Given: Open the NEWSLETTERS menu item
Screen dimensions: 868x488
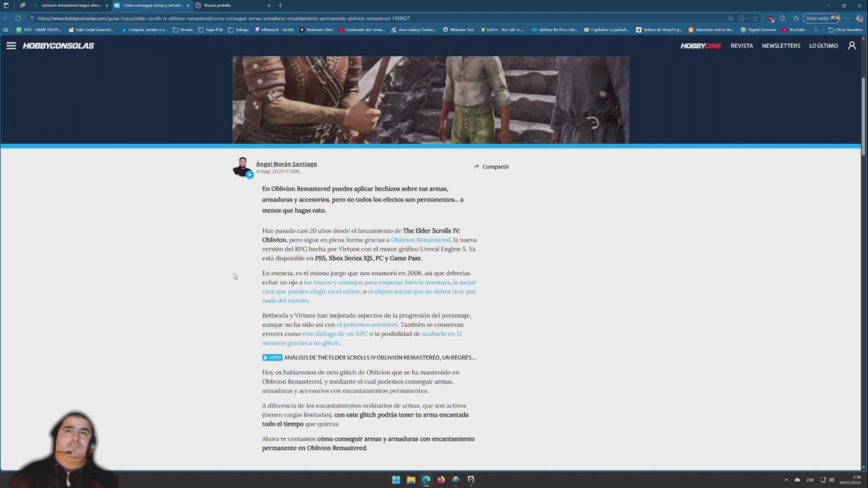Looking at the screenshot, I should [781, 45].
